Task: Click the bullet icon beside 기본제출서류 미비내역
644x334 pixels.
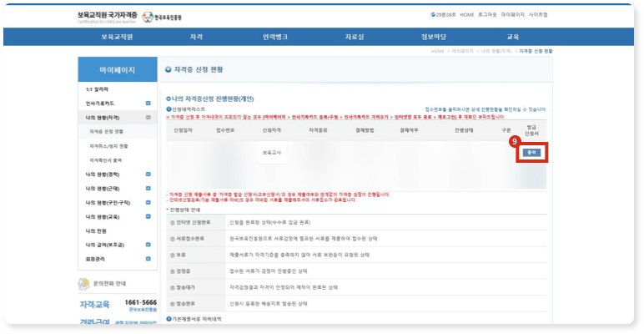Action: click(169, 319)
